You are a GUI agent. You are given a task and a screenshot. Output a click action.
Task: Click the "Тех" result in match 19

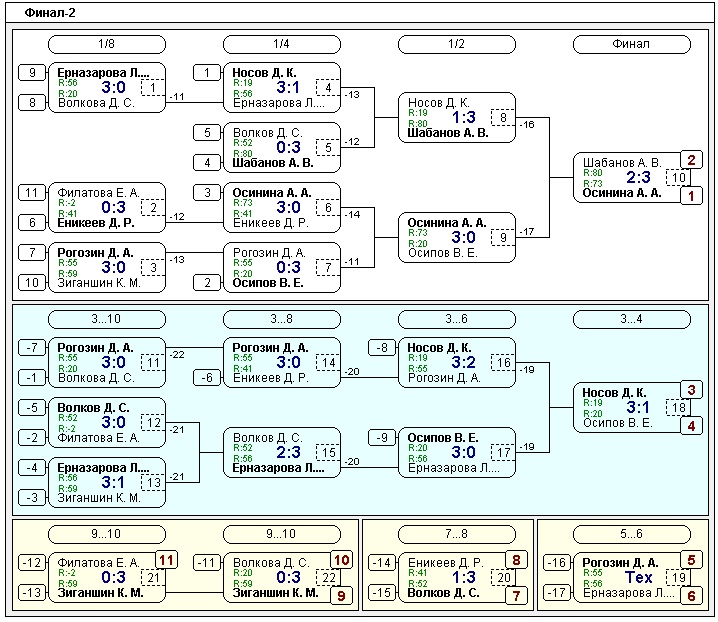[638, 577]
